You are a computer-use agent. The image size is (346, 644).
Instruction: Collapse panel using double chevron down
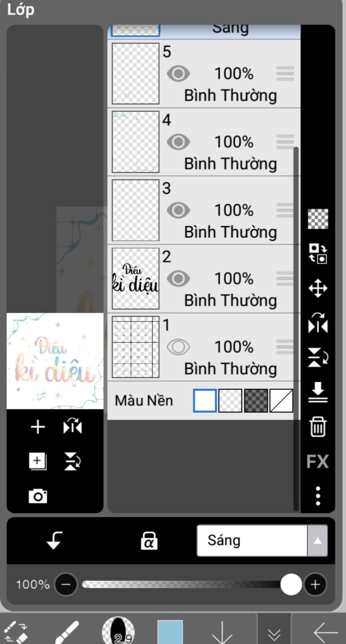coord(274,635)
